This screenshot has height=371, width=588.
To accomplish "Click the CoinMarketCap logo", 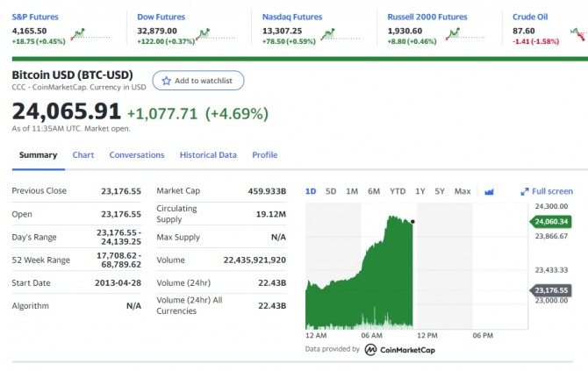I will (399, 349).
